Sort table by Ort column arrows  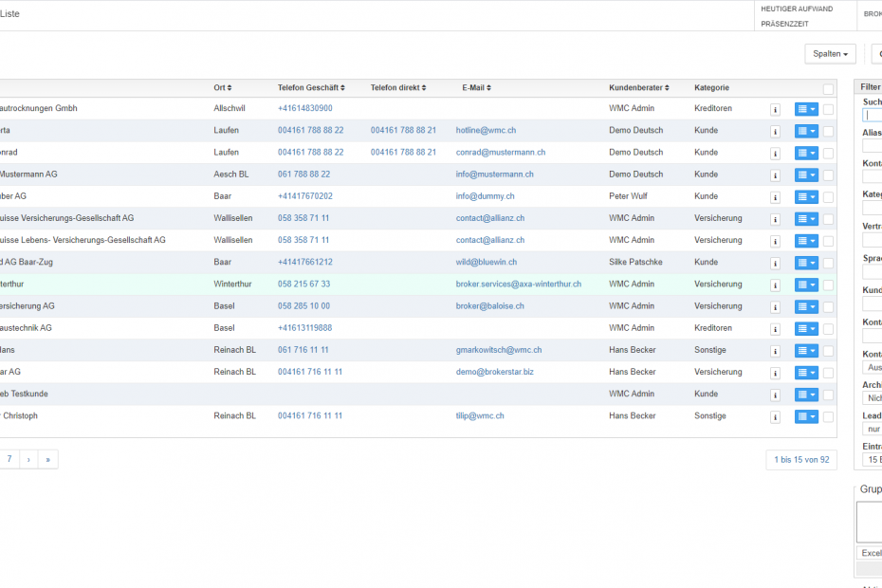(x=230, y=88)
